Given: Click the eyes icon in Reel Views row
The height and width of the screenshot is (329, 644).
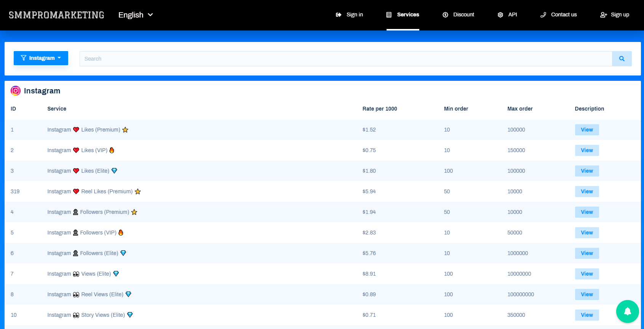Looking at the screenshot, I should pos(76,294).
